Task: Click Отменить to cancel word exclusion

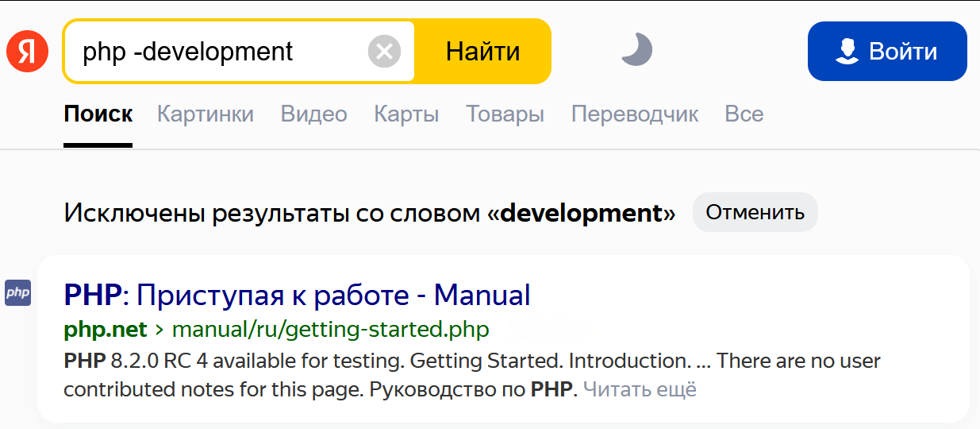Action: coord(755,212)
